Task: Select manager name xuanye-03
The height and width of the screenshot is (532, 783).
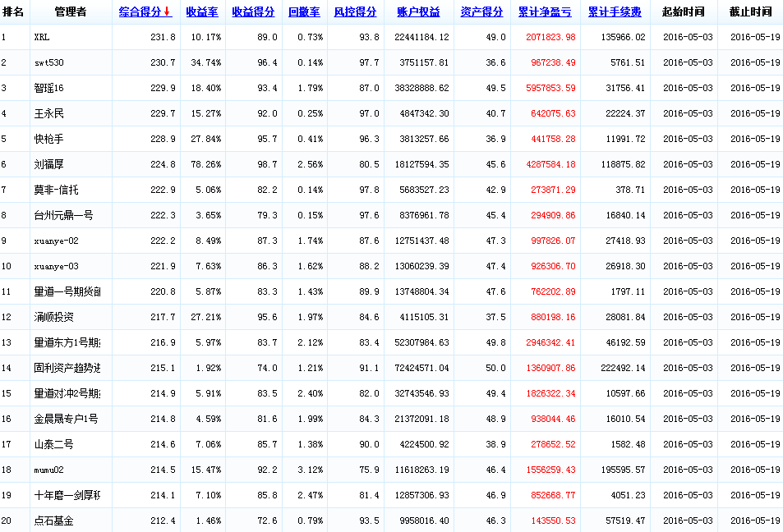Action: coord(56,267)
